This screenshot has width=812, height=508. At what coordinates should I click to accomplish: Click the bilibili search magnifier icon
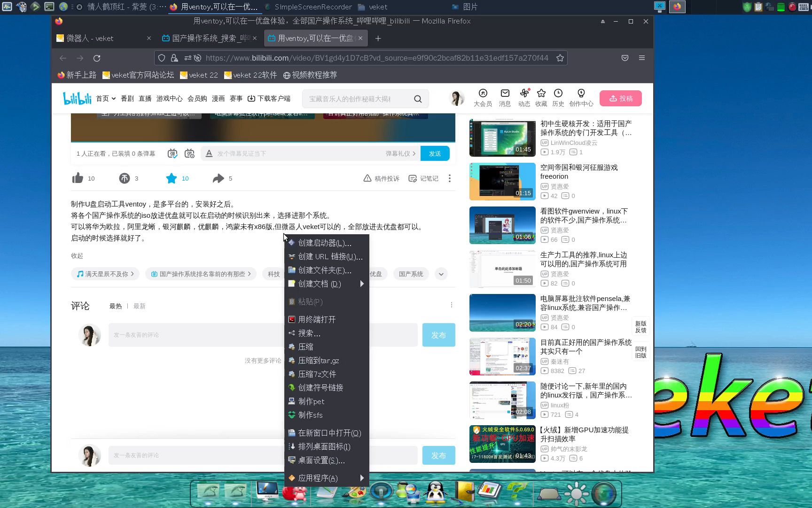[417, 99]
